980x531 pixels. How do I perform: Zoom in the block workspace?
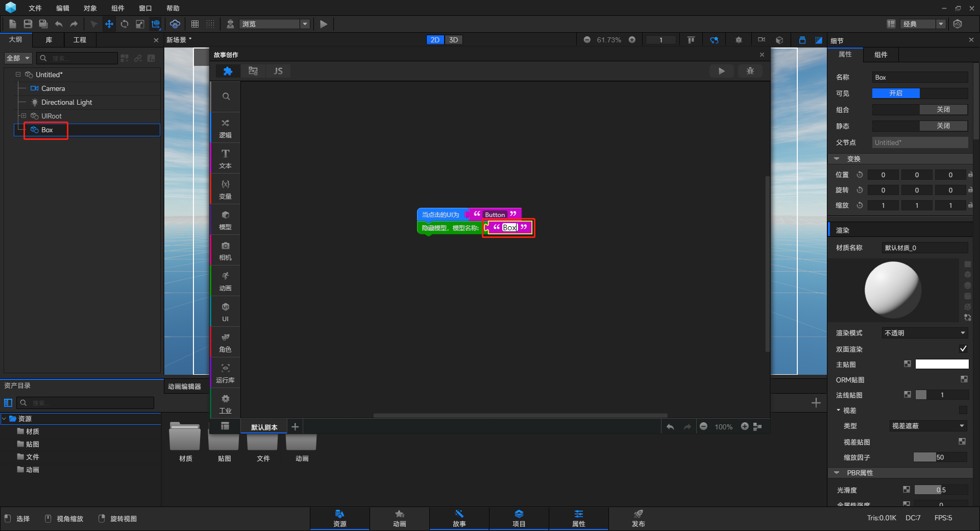(x=745, y=426)
